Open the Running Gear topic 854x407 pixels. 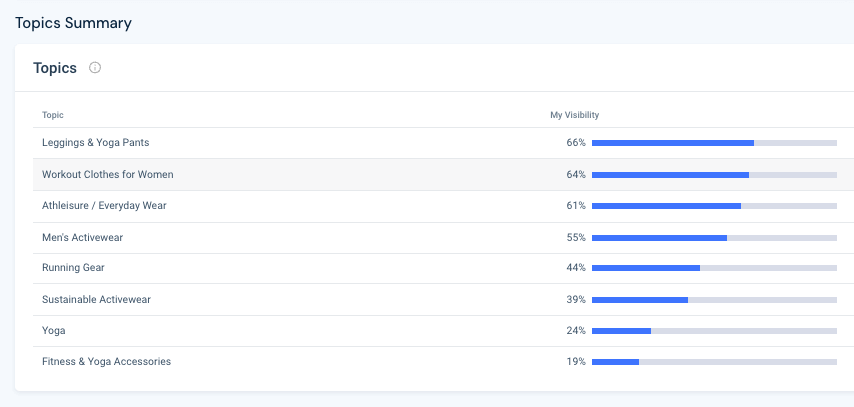click(x=73, y=268)
